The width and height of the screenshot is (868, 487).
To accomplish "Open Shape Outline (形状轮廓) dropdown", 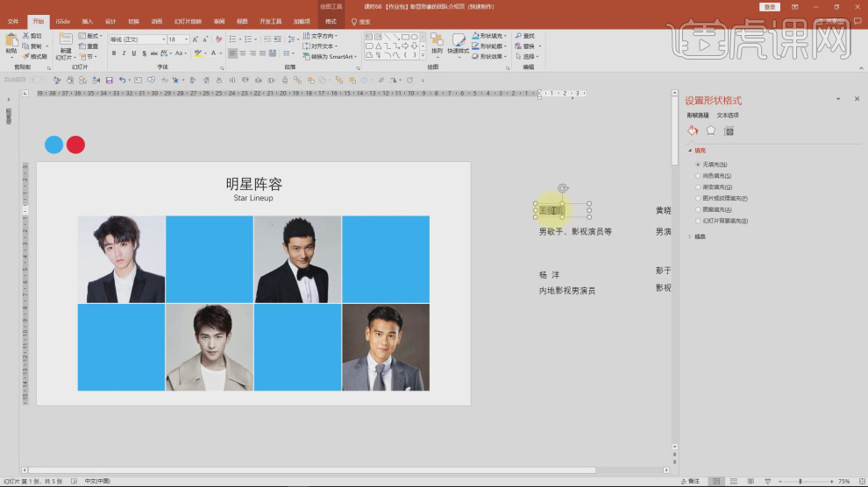I will pyautogui.click(x=489, y=46).
